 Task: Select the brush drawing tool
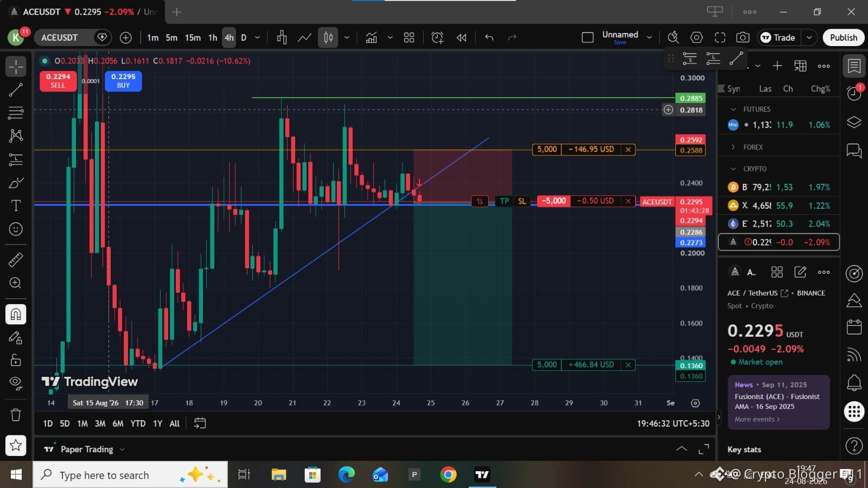(16, 183)
